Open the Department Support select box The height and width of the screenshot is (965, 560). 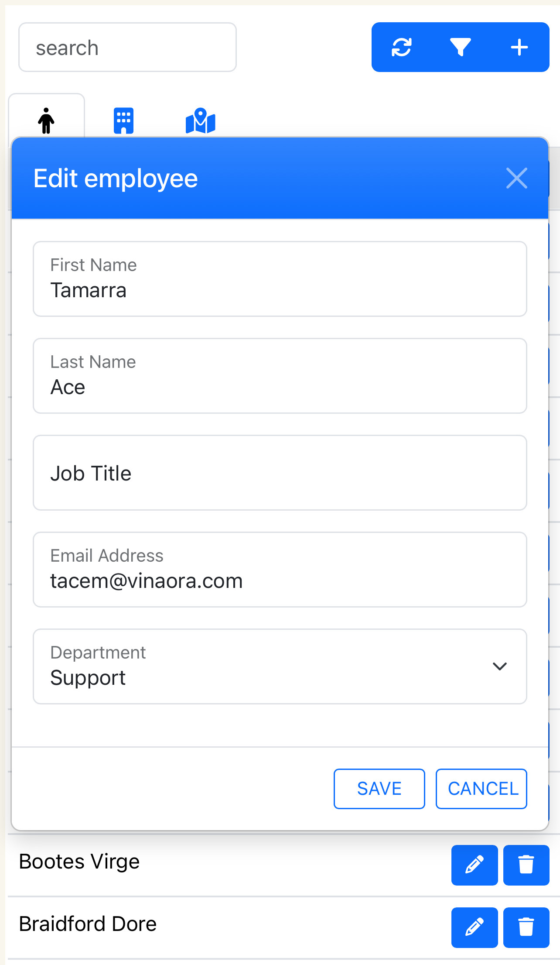point(262,667)
